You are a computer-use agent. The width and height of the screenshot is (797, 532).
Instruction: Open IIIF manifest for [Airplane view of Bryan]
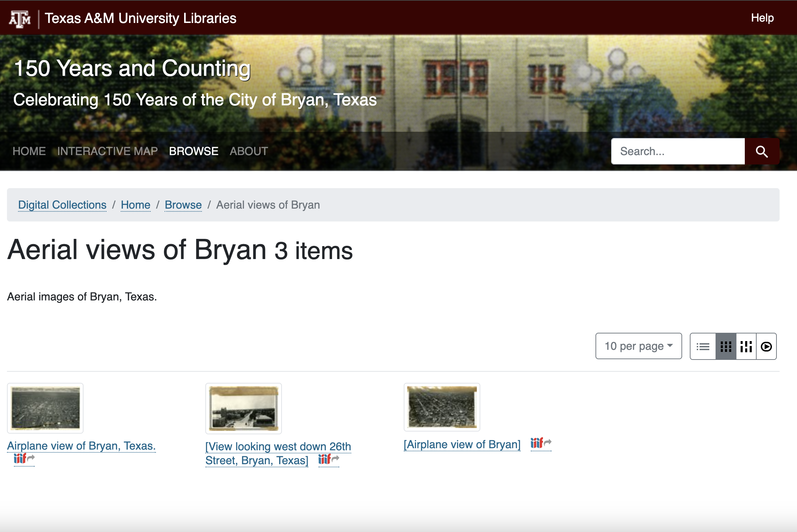(x=538, y=443)
